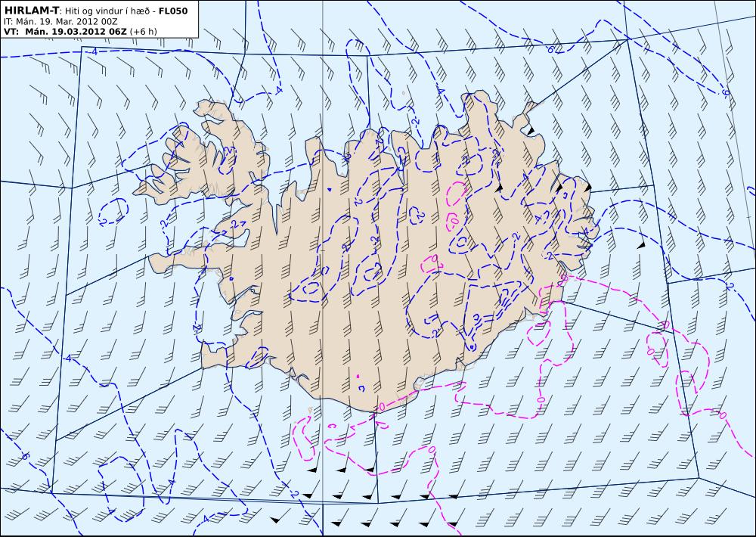
Task: Click the FL050 flight level label
Action: point(173,11)
